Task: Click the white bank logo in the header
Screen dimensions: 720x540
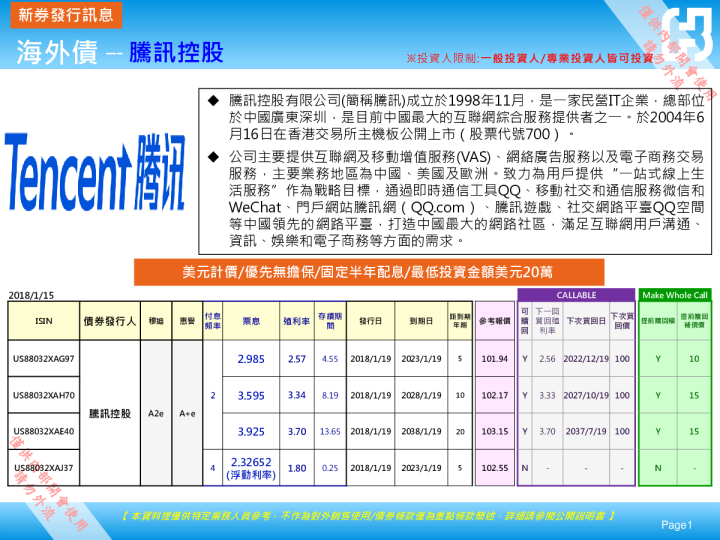Action: pyautogui.click(x=686, y=35)
